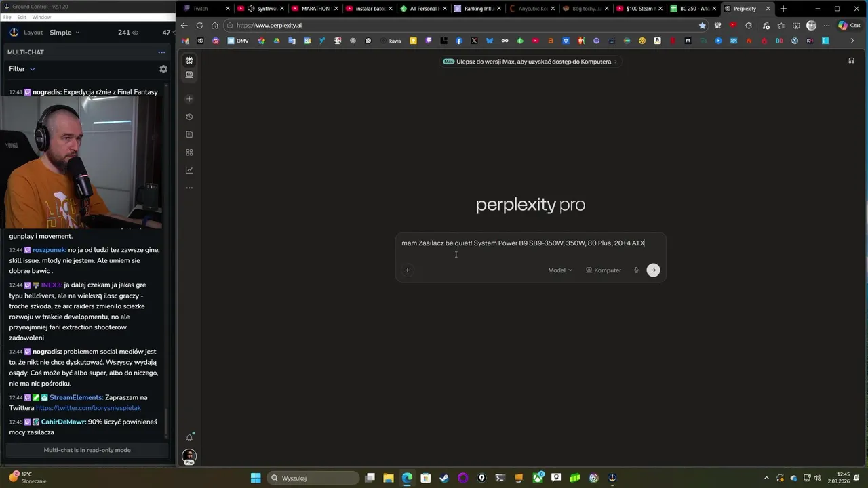868x488 pixels.
Task: Click the 241 viewers count in Ground Control
Action: click(127, 33)
